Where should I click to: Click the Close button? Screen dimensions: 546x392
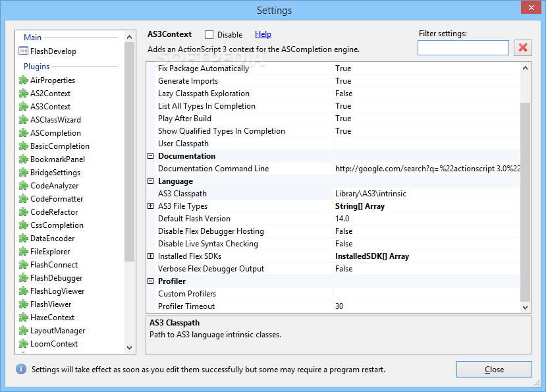tap(494, 370)
